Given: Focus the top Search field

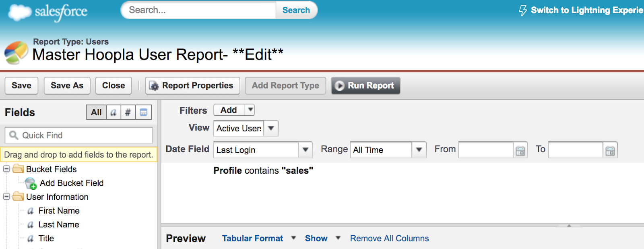Looking at the screenshot, I should pos(199,10).
